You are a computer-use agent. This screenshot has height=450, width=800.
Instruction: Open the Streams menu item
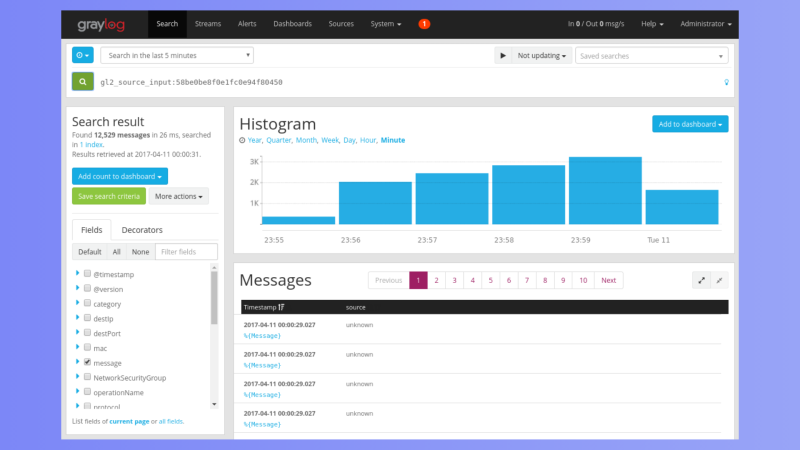(x=208, y=23)
